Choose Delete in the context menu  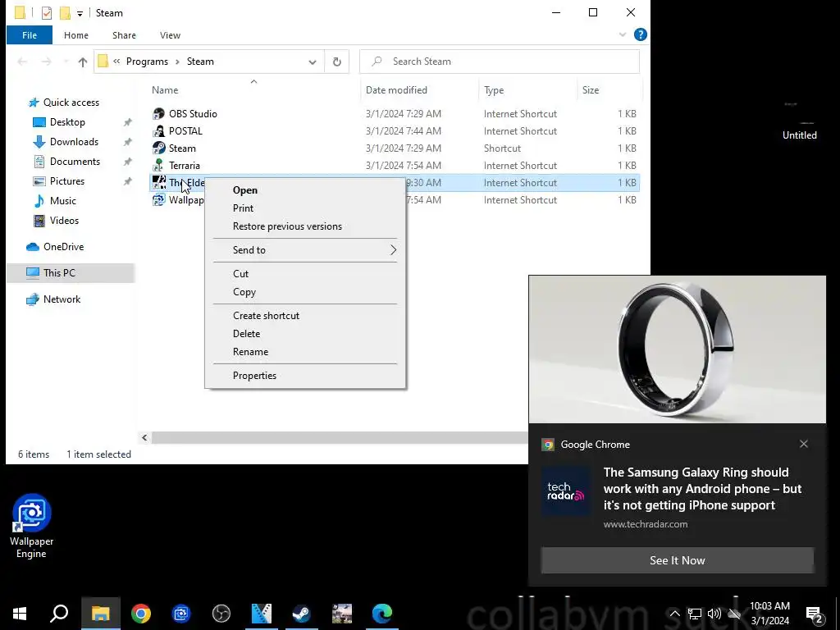tap(305, 334)
